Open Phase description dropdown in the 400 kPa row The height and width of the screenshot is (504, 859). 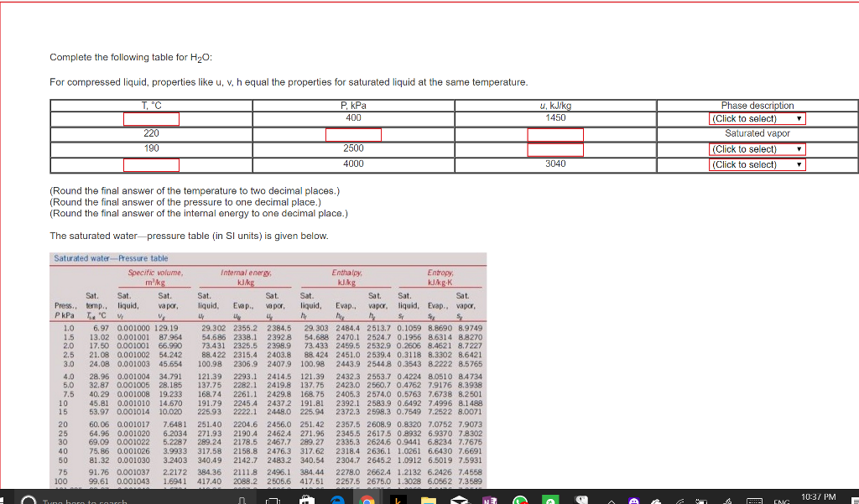(757, 118)
